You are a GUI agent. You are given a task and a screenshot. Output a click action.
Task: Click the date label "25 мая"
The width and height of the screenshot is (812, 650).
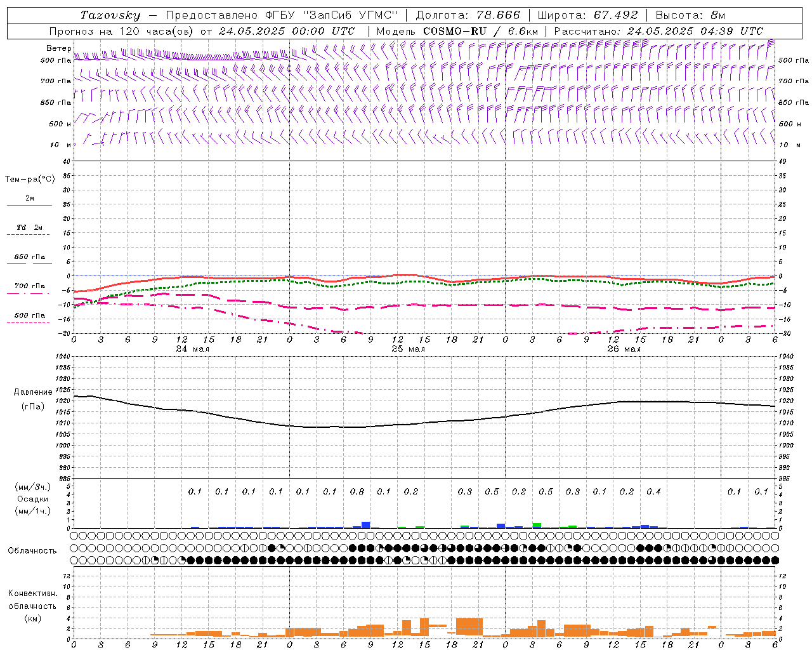[x=408, y=349]
